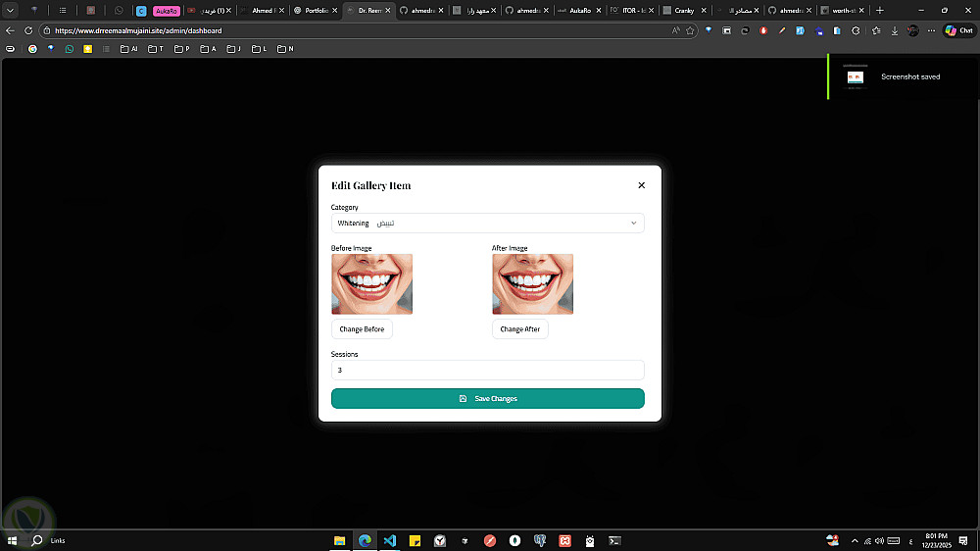Open the WhatsApp bookmark icon
This screenshot has height=551, width=980.
click(70, 49)
